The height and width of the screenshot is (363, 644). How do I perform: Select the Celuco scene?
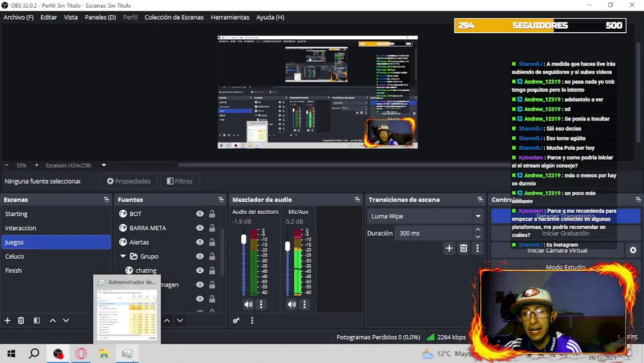click(56, 256)
